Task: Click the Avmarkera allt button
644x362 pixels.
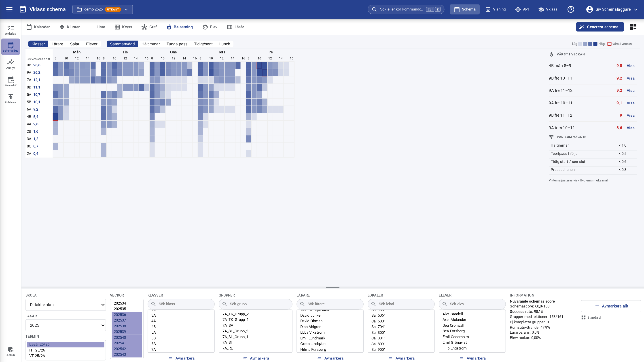Action: (611, 306)
